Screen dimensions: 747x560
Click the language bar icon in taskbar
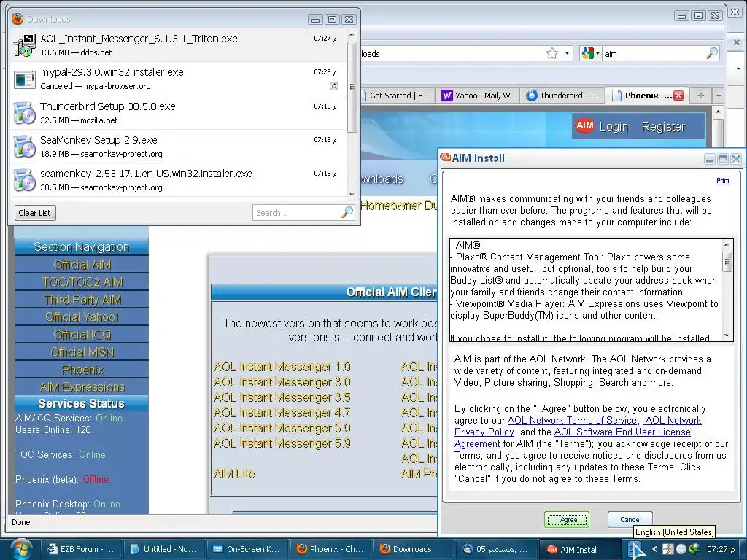(635, 550)
